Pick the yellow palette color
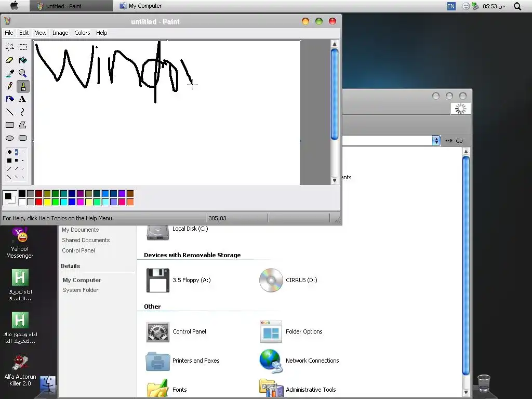Screen dimensions: 532x399 [x=47, y=202]
